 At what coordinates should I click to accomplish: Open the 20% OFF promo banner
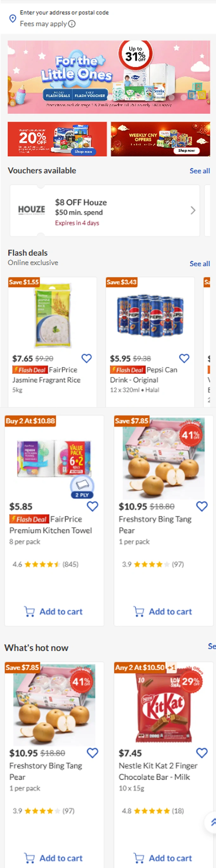(x=57, y=139)
